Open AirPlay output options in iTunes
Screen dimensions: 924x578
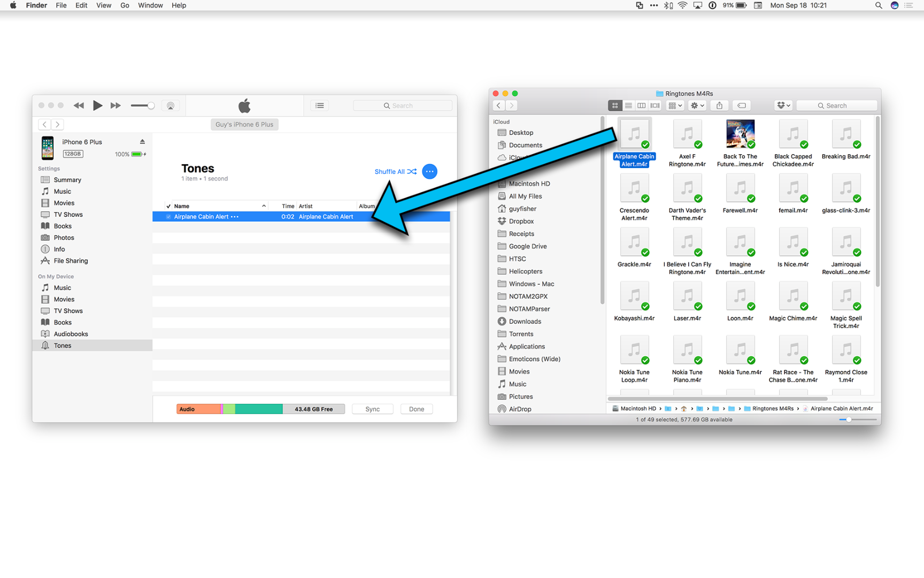171,105
